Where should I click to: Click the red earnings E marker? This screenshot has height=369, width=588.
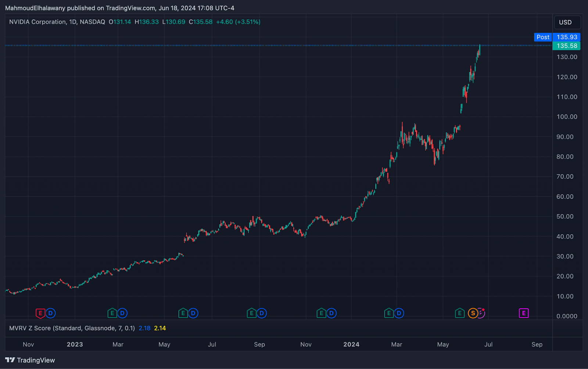[40, 313]
